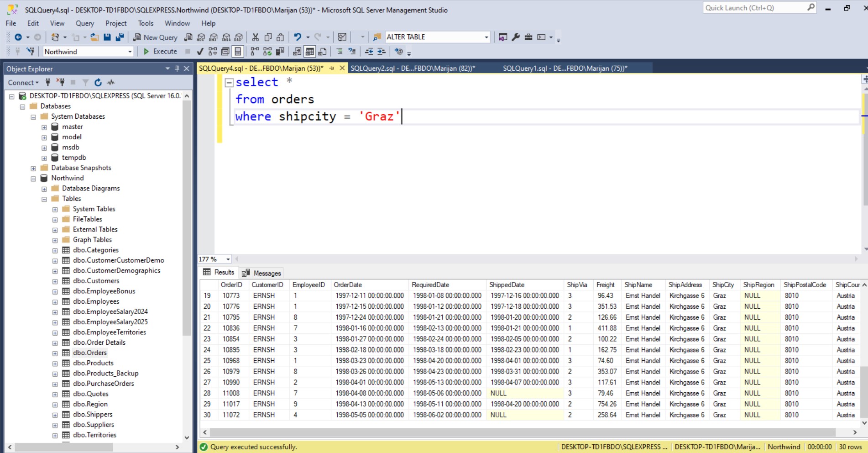The width and height of the screenshot is (868, 453).
Task: Click the Quick Launch search field
Action: tap(754, 8)
